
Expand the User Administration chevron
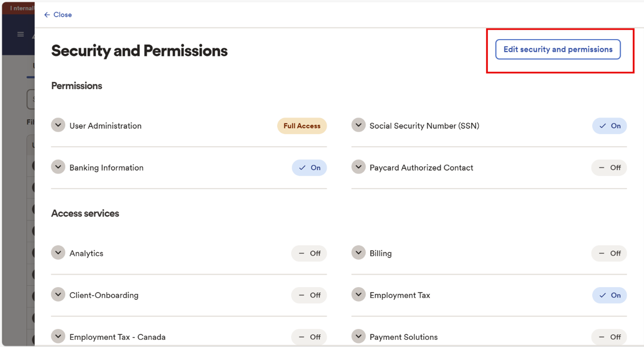click(58, 125)
